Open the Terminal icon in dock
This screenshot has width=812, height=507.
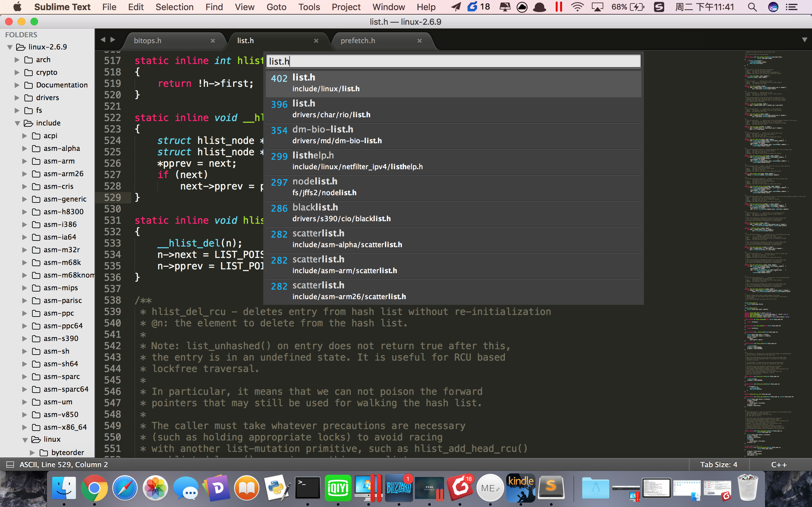(307, 488)
